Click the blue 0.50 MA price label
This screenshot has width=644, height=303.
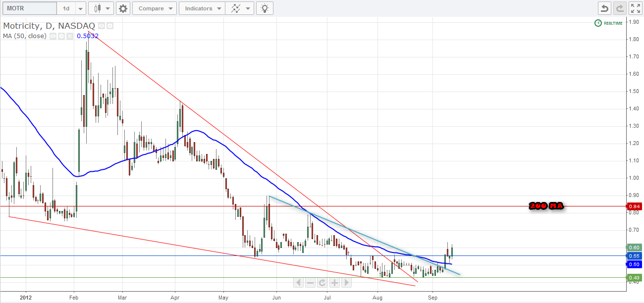pyautogui.click(x=635, y=264)
